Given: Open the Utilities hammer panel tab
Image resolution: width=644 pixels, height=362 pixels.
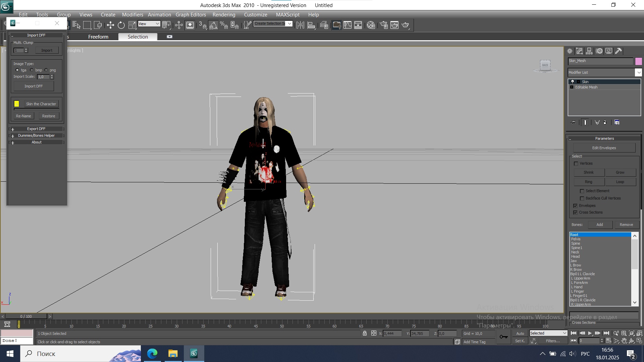Looking at the screenshot, I should click(x=619, y=51).
